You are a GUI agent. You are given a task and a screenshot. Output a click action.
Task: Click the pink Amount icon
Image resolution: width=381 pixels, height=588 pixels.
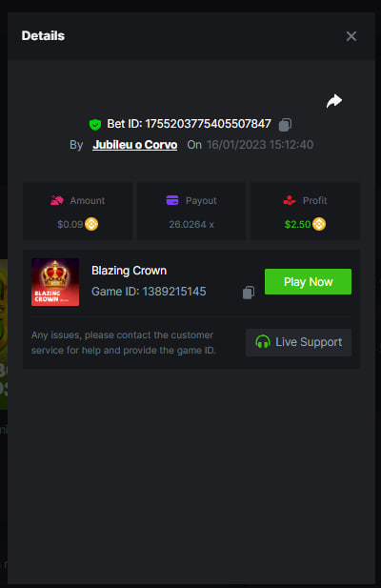[57, 200]
